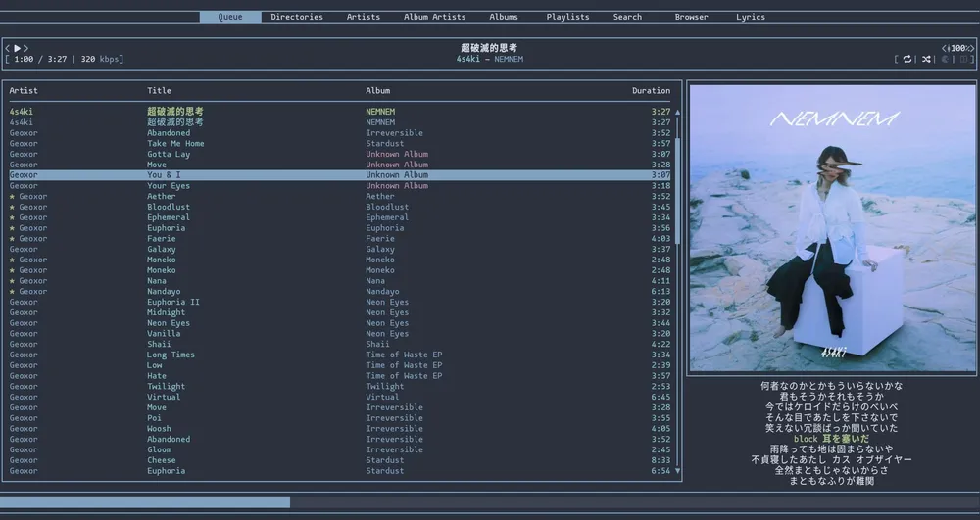The width and height of the screenshot is (980, 520).
Task: Click the NEMNEM album cover art
Action: 832,227
